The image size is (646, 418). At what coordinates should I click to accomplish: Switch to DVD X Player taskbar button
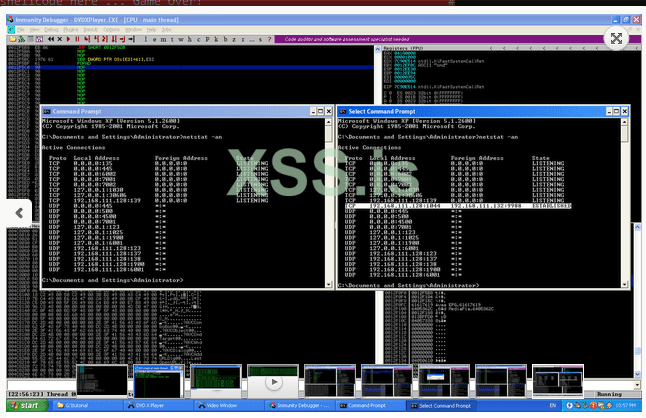pos(158,406)
